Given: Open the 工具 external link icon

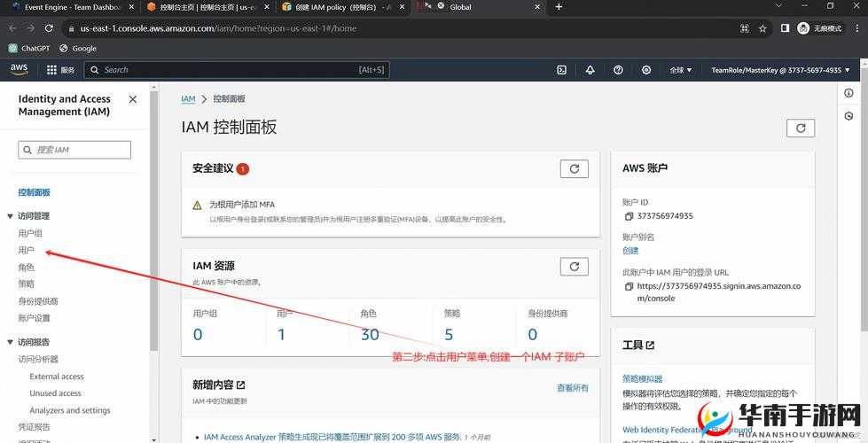Looking at the screenshot, I should tap(651, 346).
